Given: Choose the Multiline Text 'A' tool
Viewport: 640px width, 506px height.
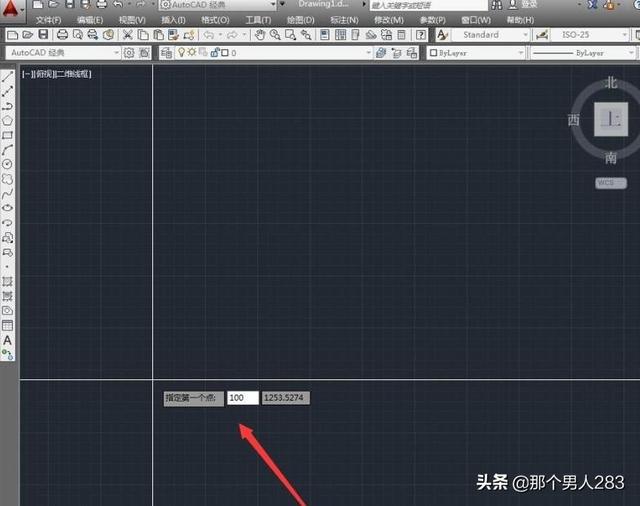Looking at the screenshot, I should tap(8, 340).
